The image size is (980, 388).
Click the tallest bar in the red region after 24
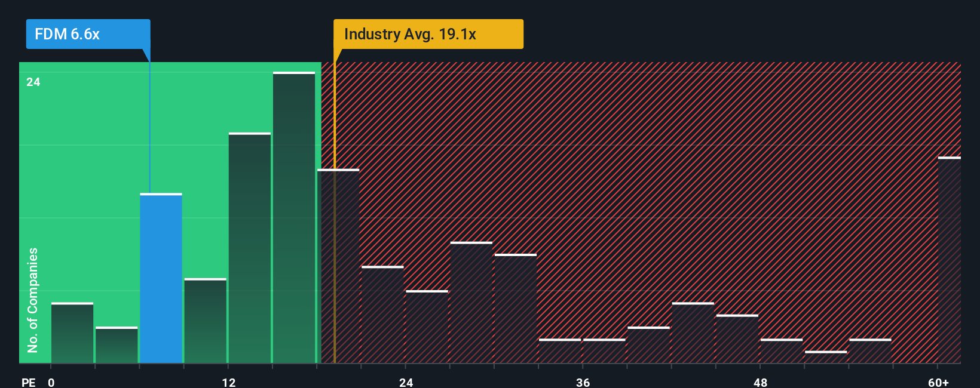(471, 303)
